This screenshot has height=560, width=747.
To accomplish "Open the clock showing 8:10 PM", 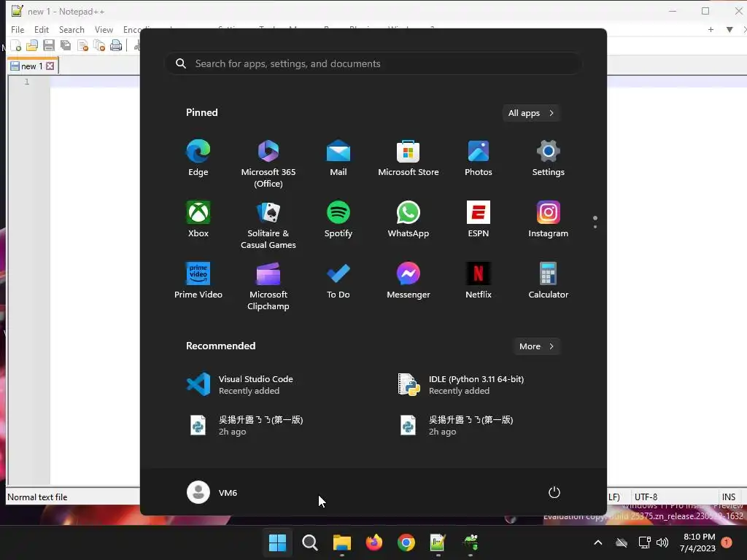I will point(698,542).
